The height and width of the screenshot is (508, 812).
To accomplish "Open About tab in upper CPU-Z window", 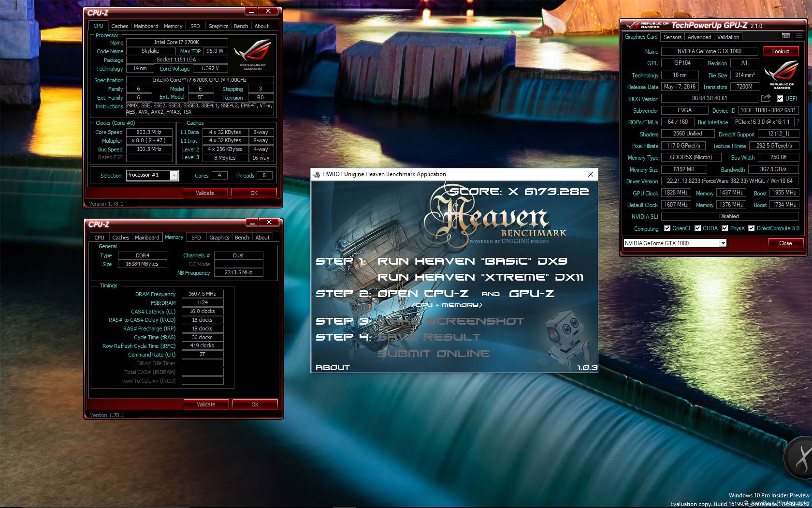I will pyautogui.click(x=261, y=26).
